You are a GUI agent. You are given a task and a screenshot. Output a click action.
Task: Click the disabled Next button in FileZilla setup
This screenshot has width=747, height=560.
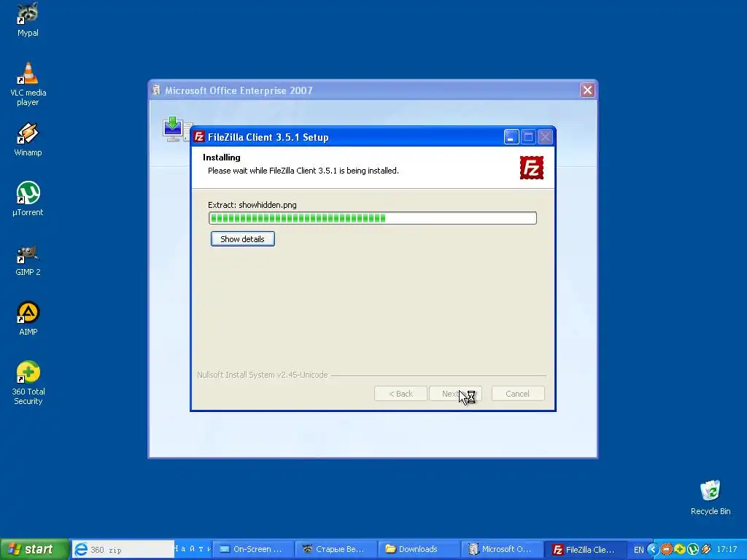coord(455,394)
